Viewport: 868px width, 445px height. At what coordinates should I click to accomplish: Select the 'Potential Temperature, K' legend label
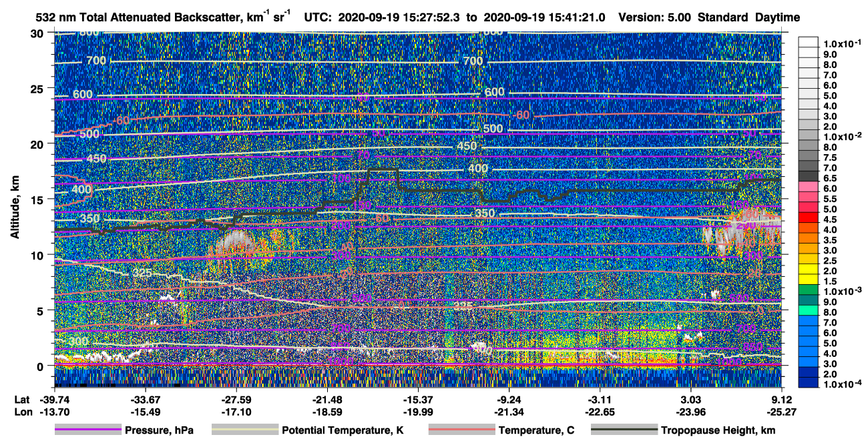pyautogui.click(x=343, y=431)
